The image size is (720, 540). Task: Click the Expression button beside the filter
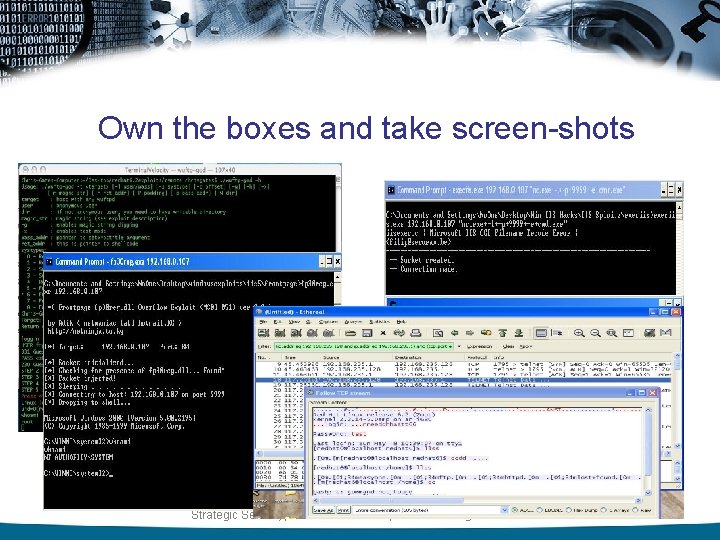click(479, 346)
